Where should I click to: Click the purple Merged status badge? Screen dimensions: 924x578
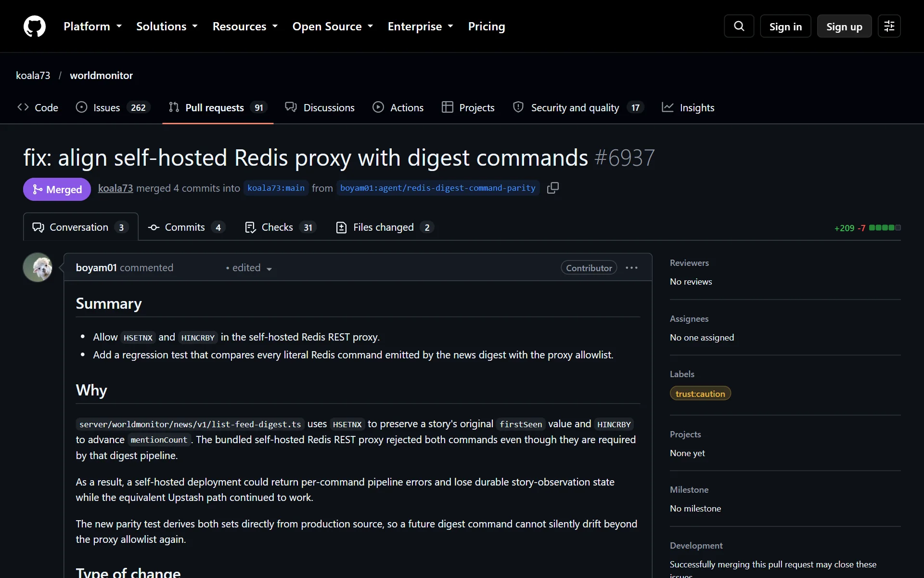pos(57,189)
